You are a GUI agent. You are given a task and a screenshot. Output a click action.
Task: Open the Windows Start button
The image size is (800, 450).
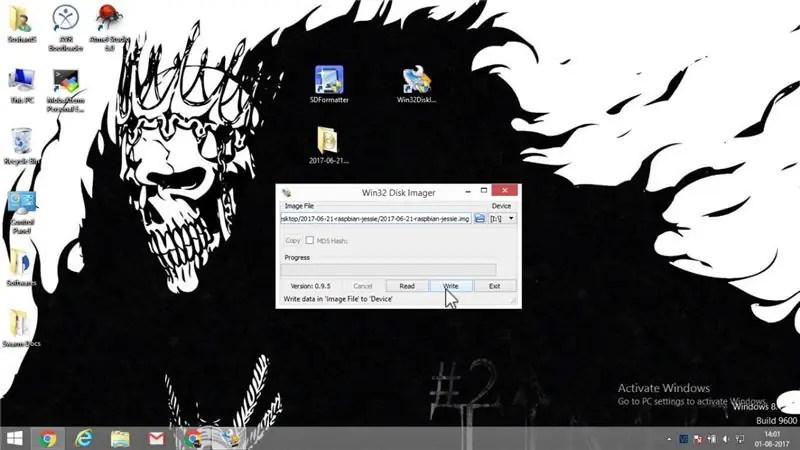pyautogui.click(x=15, y=438)
